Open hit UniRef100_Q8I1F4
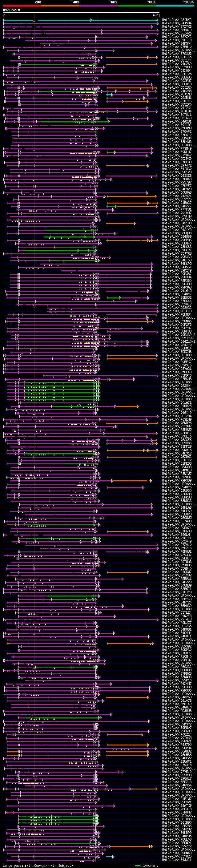The image size is (197, 868). pyautogui.click(x=177, y=60)
